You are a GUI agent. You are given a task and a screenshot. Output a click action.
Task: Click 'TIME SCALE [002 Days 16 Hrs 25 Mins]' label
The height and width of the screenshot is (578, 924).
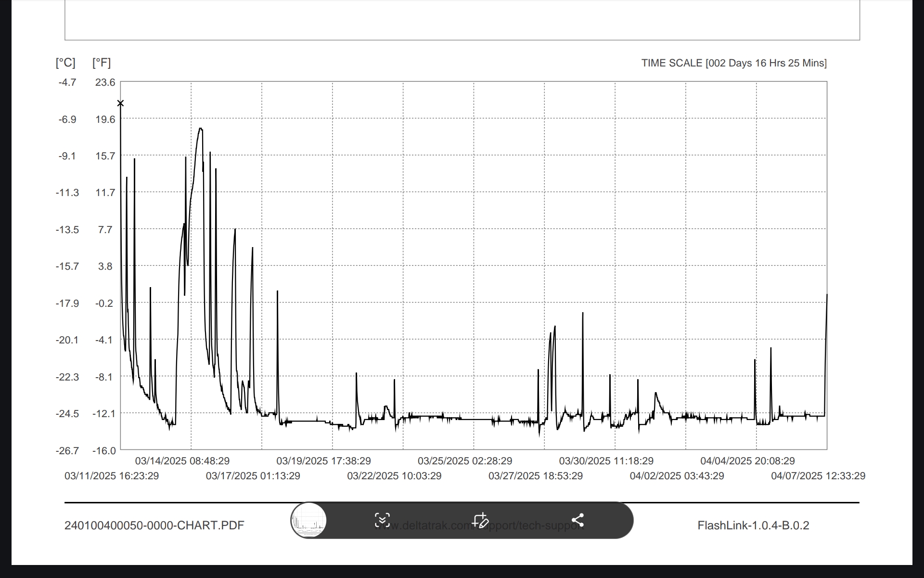pos(734,63)
